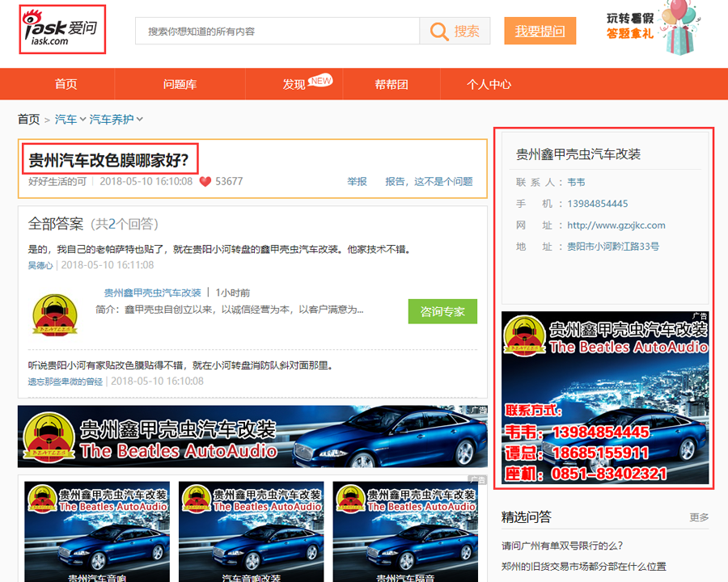Click address 贵阳市小河黔江路33号
This screenshot has width=728, height=582.
[x=613, y=247]
